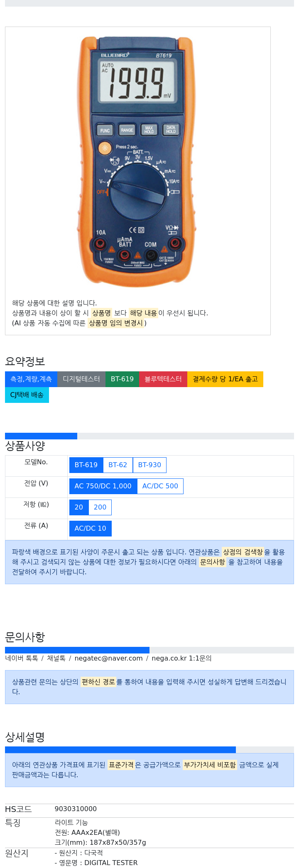Screen dimensions: 299x868
Task: Click the negatec@naver.com email link
Action: 108,658
